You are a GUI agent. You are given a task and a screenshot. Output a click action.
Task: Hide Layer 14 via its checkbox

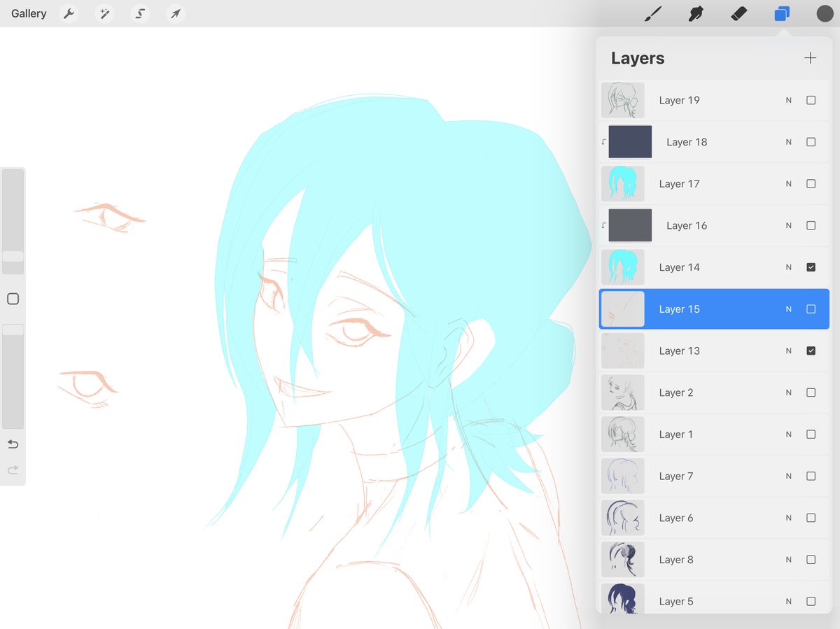pos(811,267)
